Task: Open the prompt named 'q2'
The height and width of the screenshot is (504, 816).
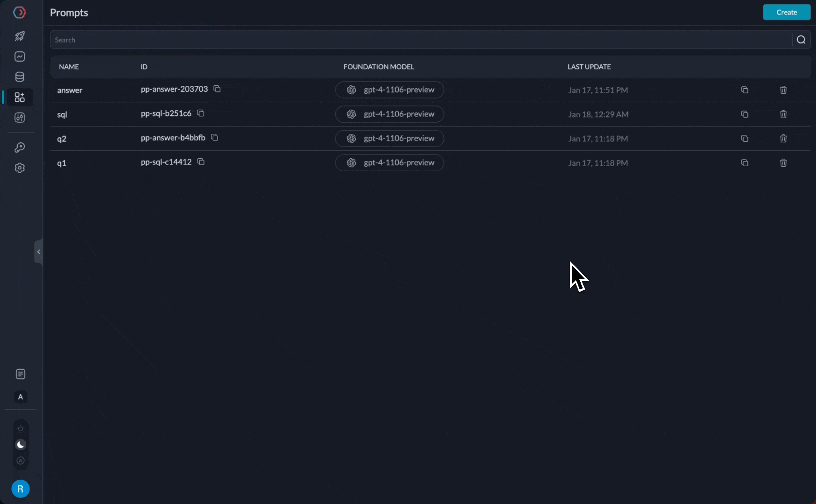Action: point(62,139)
